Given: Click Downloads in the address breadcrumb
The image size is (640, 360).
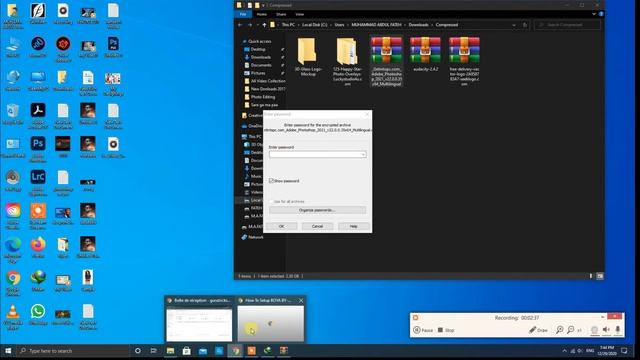Looking at the screenshot, I should pos(418,25).
